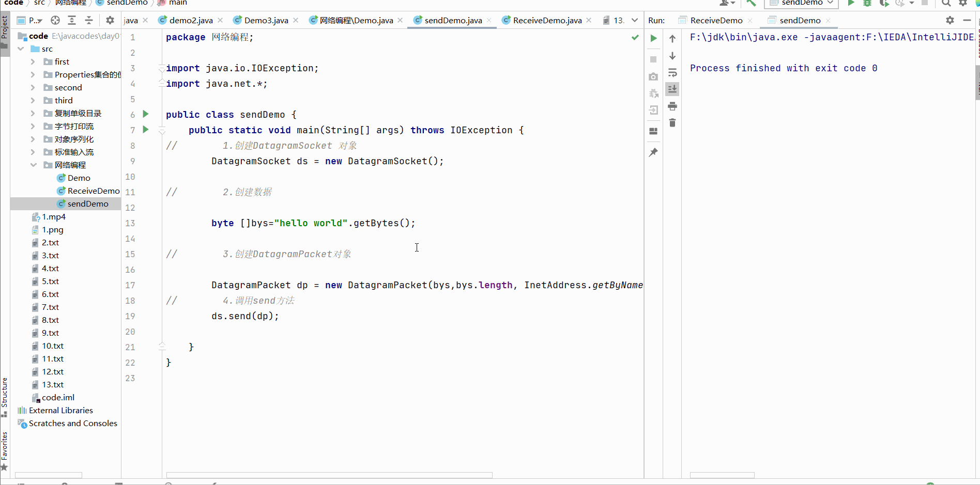Click the locate opened file crosshair icon
This screenshot has width=980, height=485.
click(x=55, y=20)
